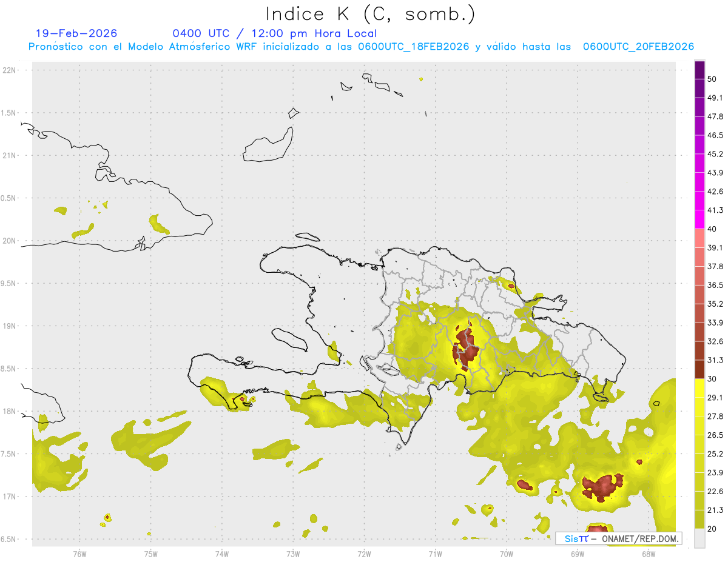Click the '17N' latitude label
Viewport: 728px width, 562px height.
pyautogui.click(x=10, y=497)
